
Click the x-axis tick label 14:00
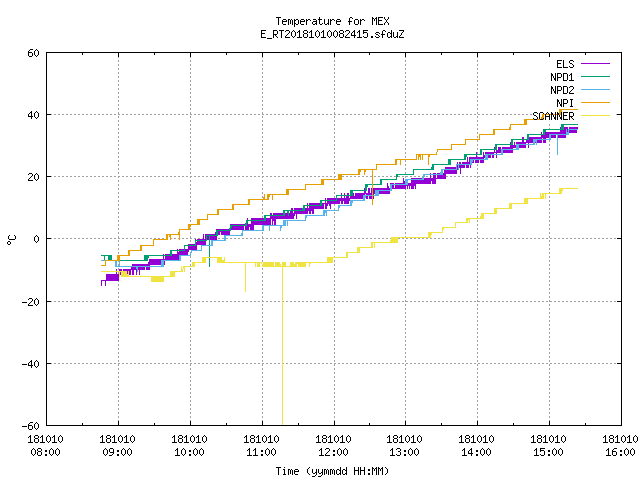pyautogui.click(x=476, y=452)
